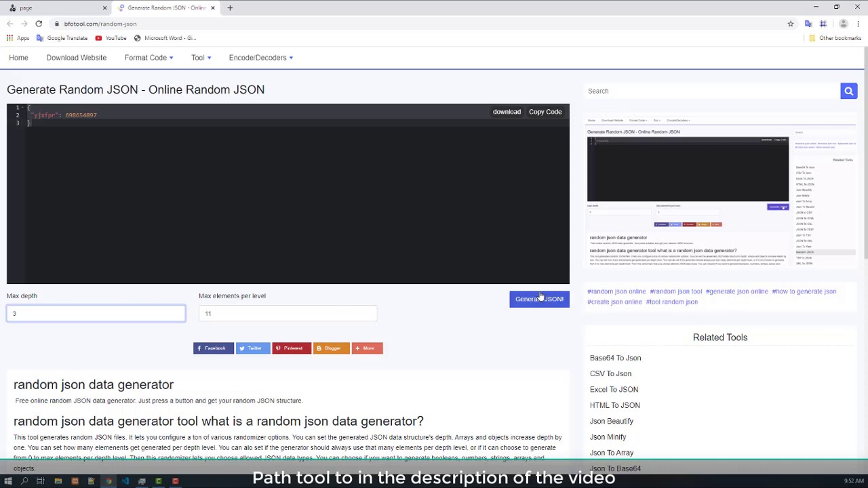Image resolution: width=868 pixels, height=488 pixels.
Task: Click the #random json online tag
Action: (x=616, y=291)
